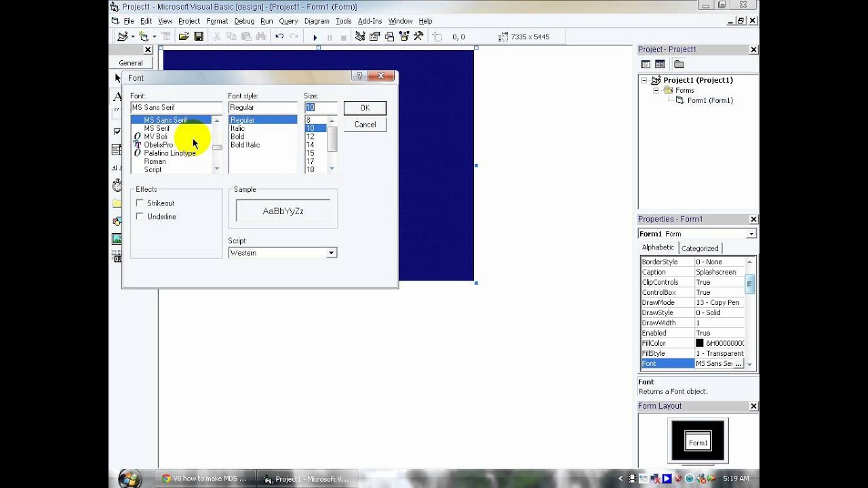Click the Font name input field
This screenshot has height=488, width=868.
[176, 107]
